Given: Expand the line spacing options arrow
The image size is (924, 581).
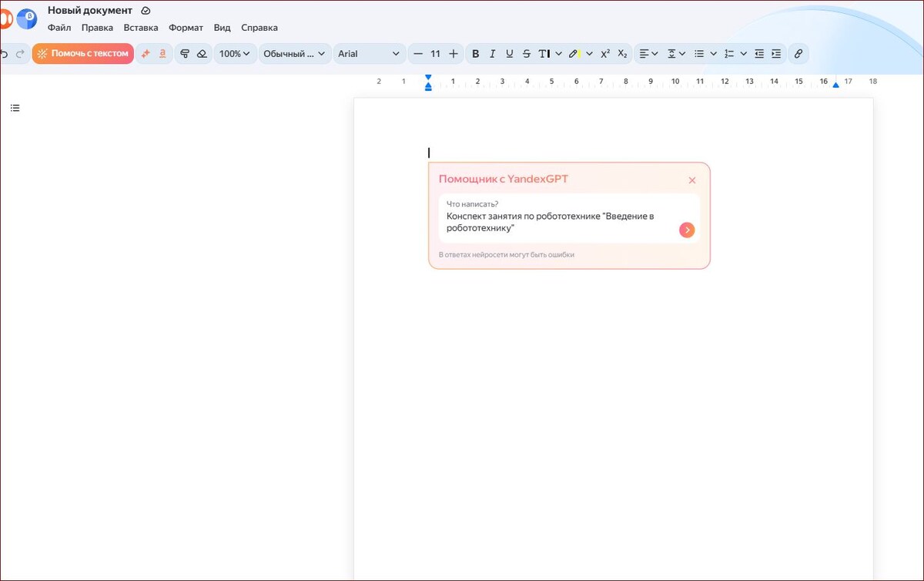Looking at the screenshot, I should (684, 54).
